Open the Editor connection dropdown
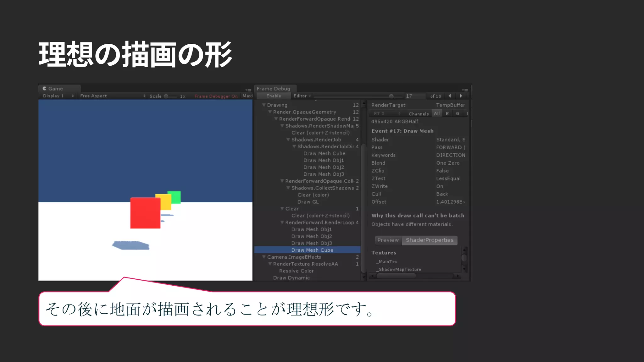644x362 pixels. (302, 96)
